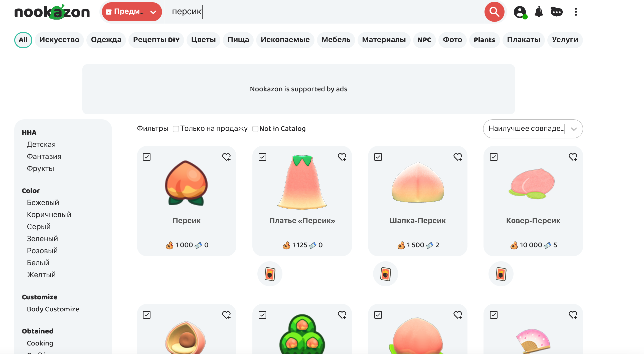Open the three-dot more options menu
The image size is (644, 354).
point(576,12)
